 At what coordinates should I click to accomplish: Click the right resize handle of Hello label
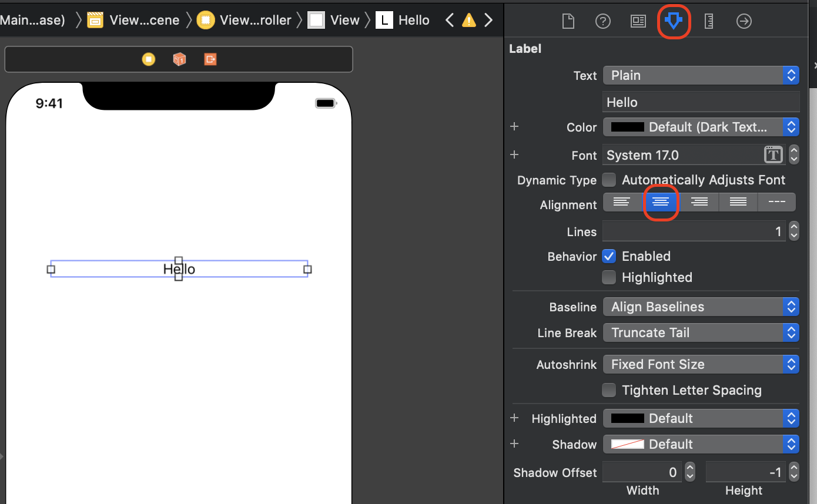point(307,269)
